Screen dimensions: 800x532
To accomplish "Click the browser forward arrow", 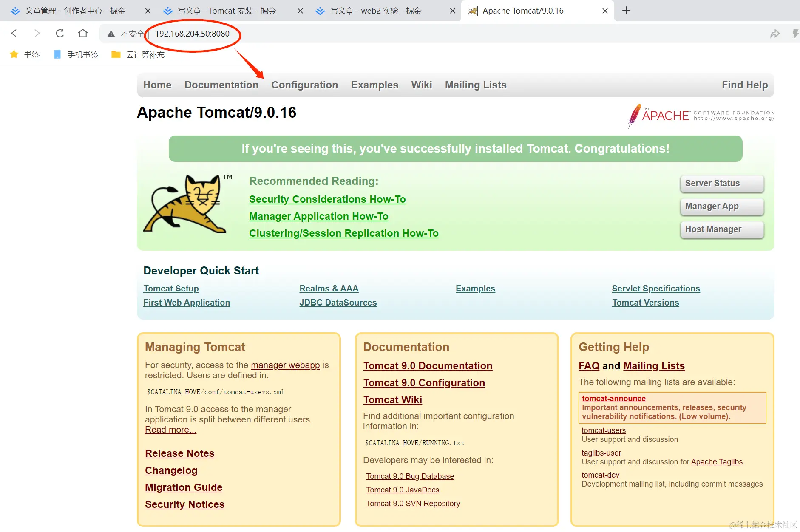I will [x=37, y=33].
